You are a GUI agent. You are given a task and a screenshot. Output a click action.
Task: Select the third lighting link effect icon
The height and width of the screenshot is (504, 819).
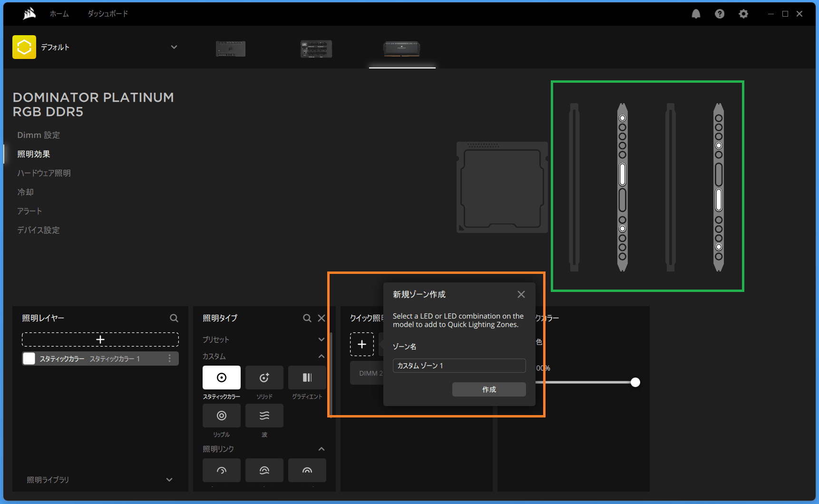click(x=307, y=470)
